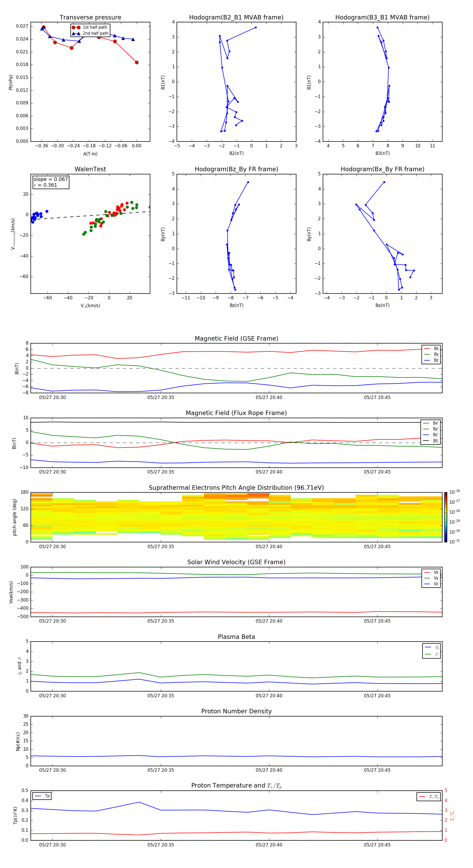Screen dimensions: 473x868
Task: Click "05/27 20:35" tick under the GSE Magnetic Field panel
Action: coord(161,398)
